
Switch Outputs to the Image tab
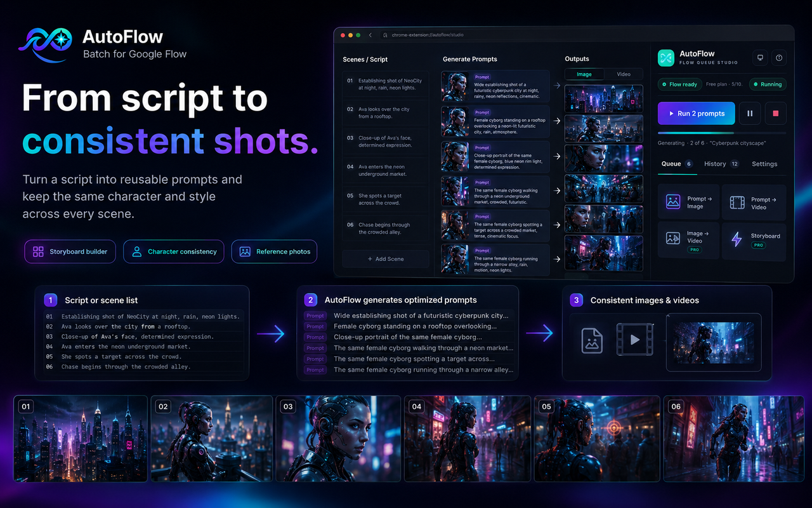coord(584,74)
